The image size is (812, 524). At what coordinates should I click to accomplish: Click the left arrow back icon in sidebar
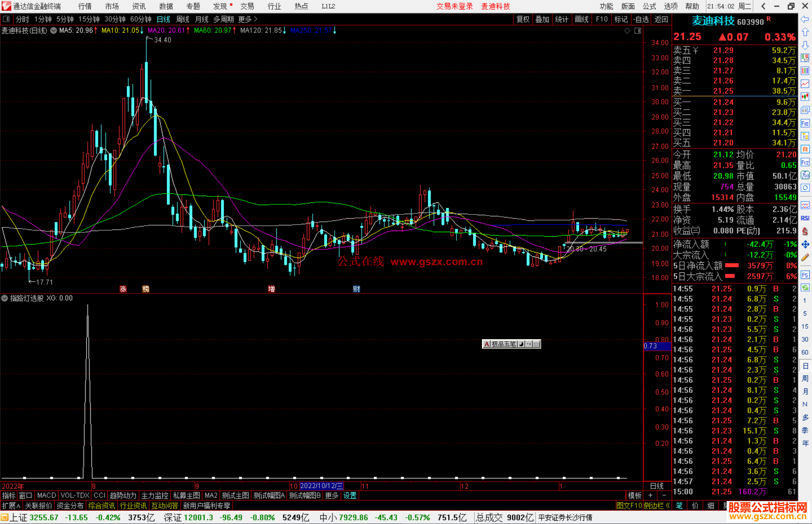pos(805,19)
